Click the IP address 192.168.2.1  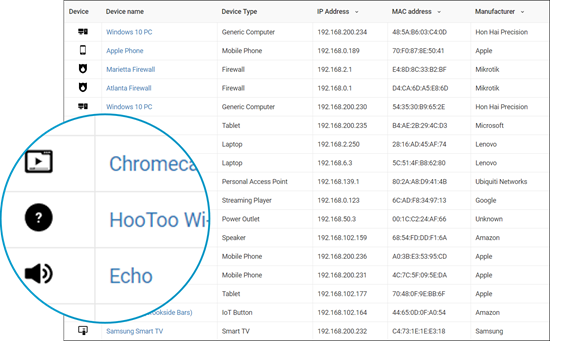pyautogui.click(x=334, y=69)
